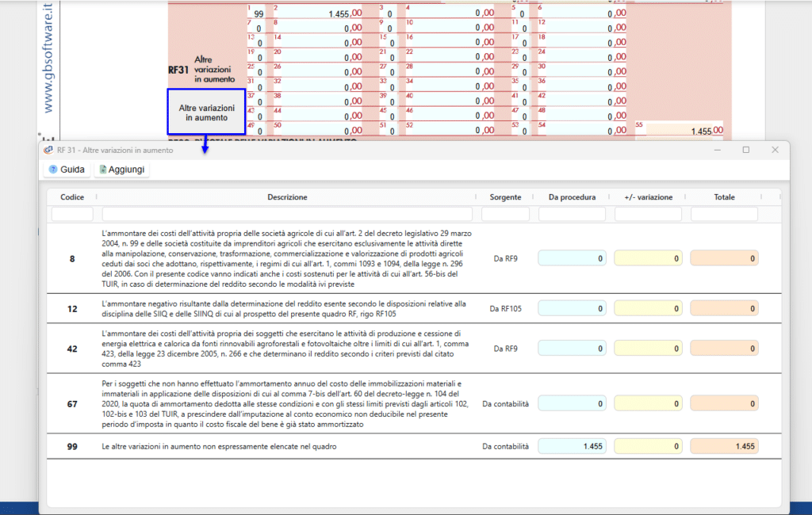
Task: Sort by the Sorgente column header
Action: coord(505,197)
